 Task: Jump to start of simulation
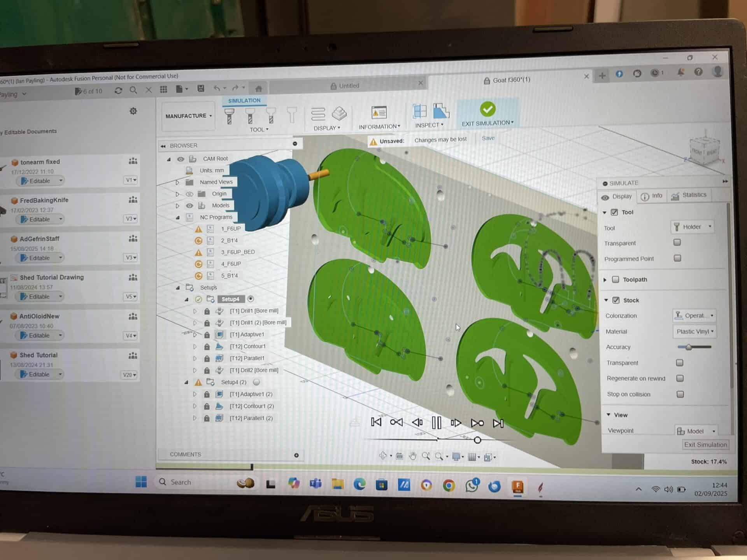376,422
